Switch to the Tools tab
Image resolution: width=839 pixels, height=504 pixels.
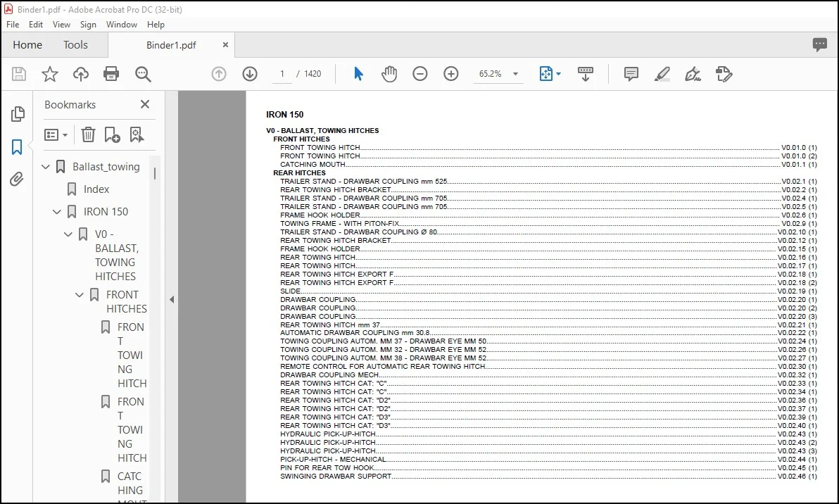click(75, 45)
